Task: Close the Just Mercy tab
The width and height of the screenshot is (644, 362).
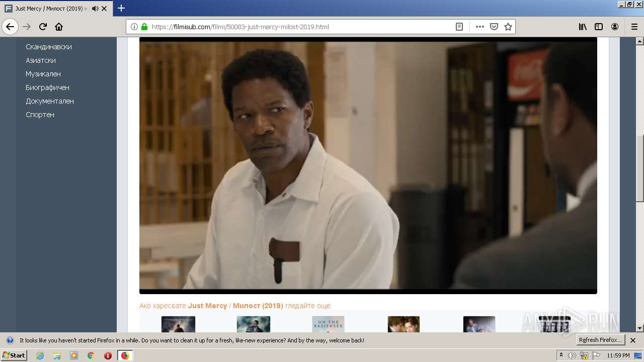Action: [104, 9]
